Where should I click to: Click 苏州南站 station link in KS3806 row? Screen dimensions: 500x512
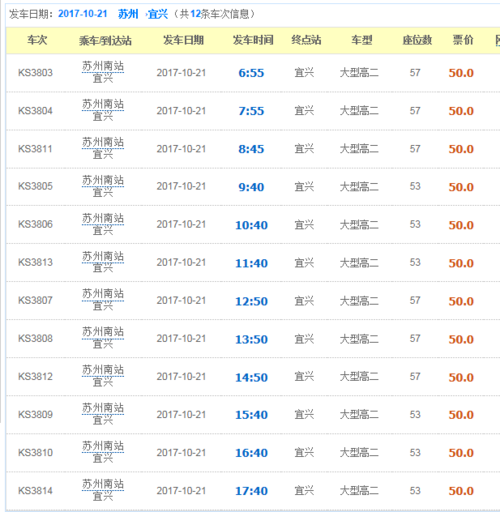click(103, 218)
